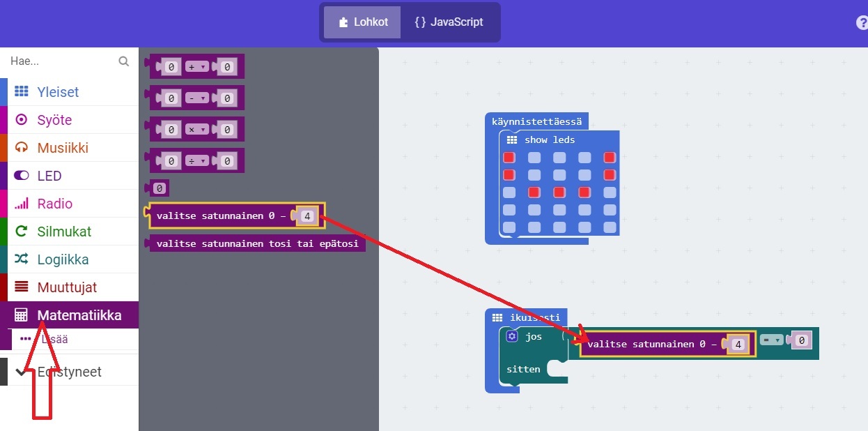This screenshot has height=431, width=868.
Task: Click the gear icon on jos block
Action: tap(512, 336)
